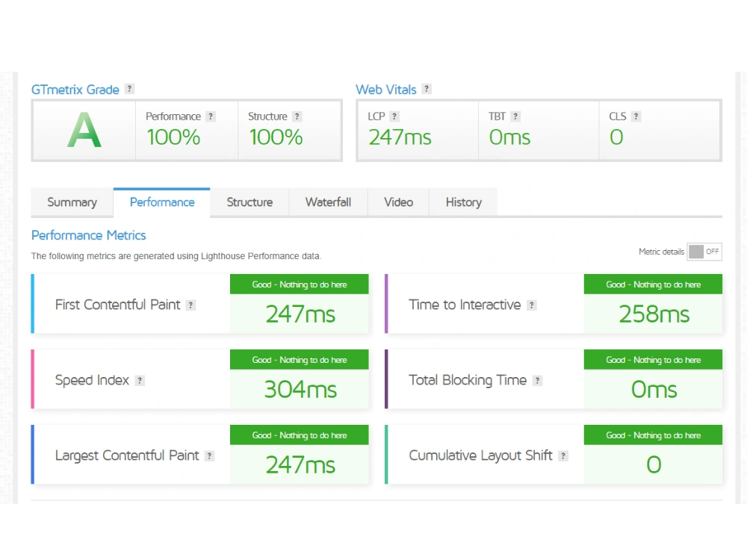The width and height of the screenshot is (747, 560).
Task: View the History tab
Action: pos(464,202)
